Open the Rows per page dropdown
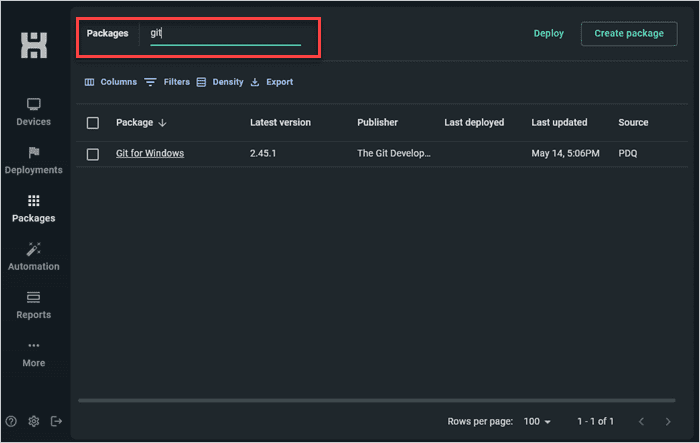The image size is (700, 443). pos(537,422)
